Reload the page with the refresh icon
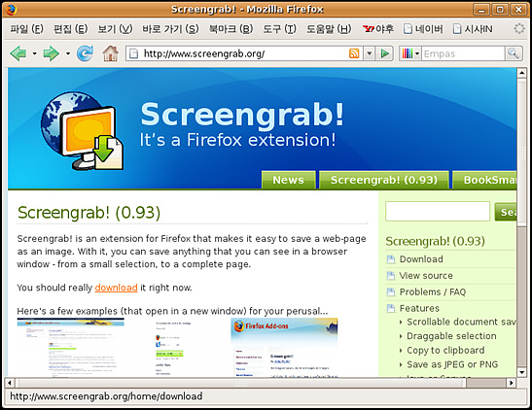 click(85, 53)
